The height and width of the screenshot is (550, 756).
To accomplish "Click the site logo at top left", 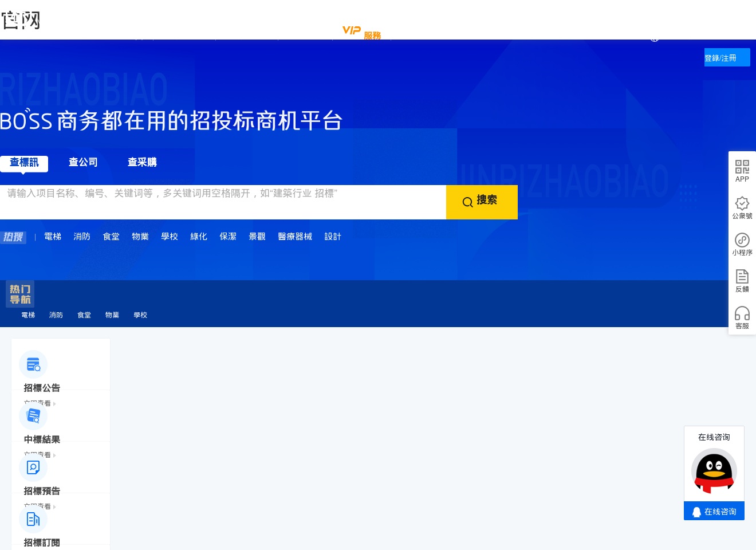I will [x=21, y=20].
